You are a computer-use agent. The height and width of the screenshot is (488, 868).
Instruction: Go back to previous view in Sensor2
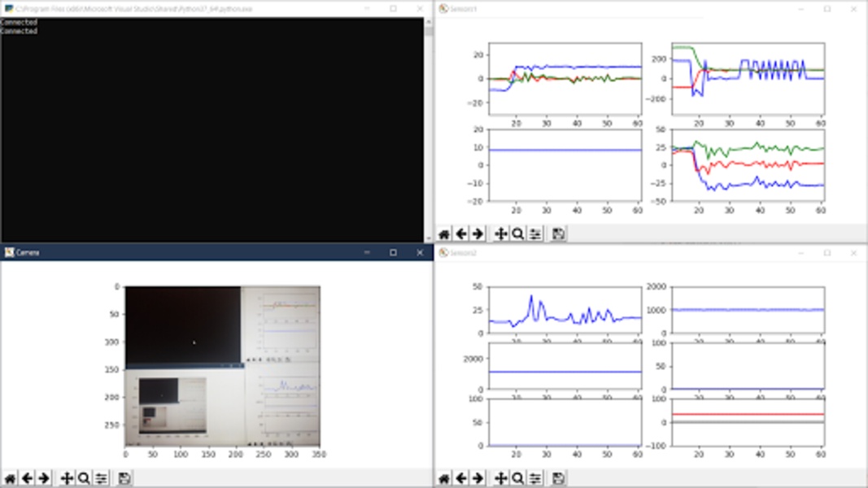[461, 478]
